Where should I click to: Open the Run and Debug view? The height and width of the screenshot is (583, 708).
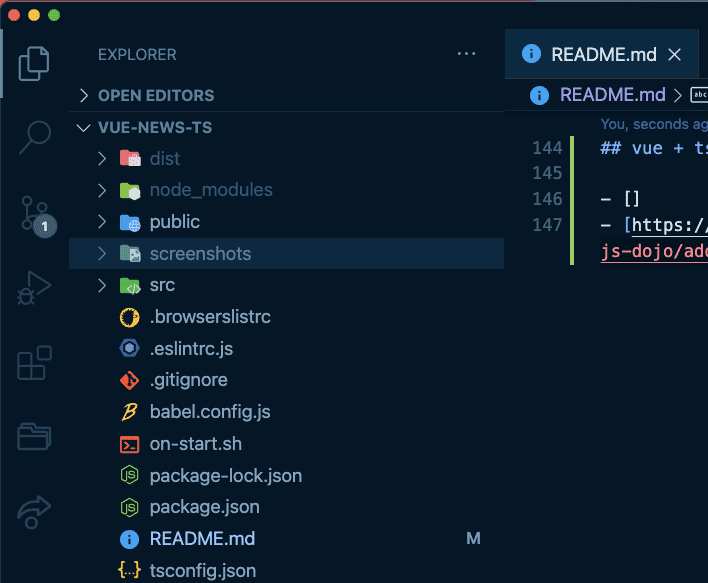click(34, 288)
